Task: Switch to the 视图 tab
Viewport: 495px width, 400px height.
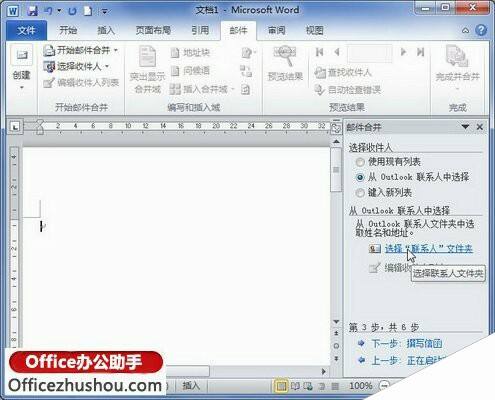Action: click(315, 31)
